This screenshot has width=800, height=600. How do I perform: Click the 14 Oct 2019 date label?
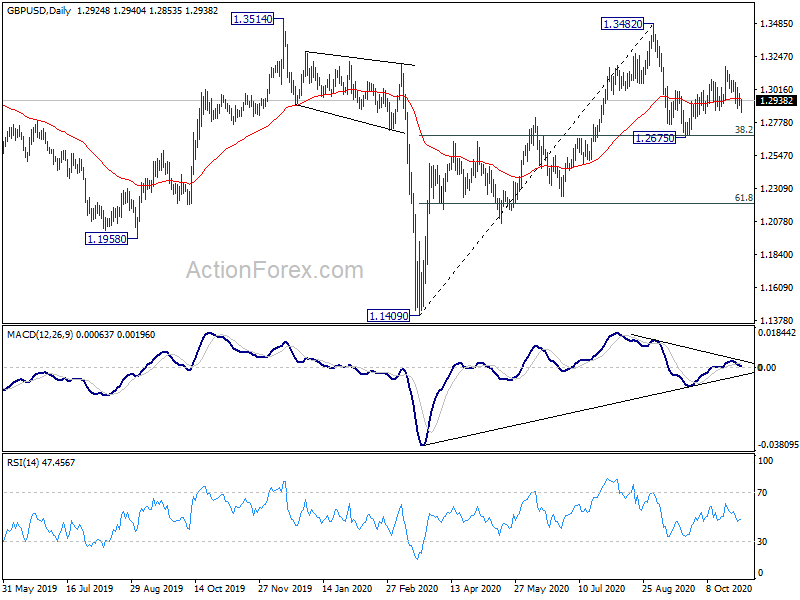tap(219, 588)
